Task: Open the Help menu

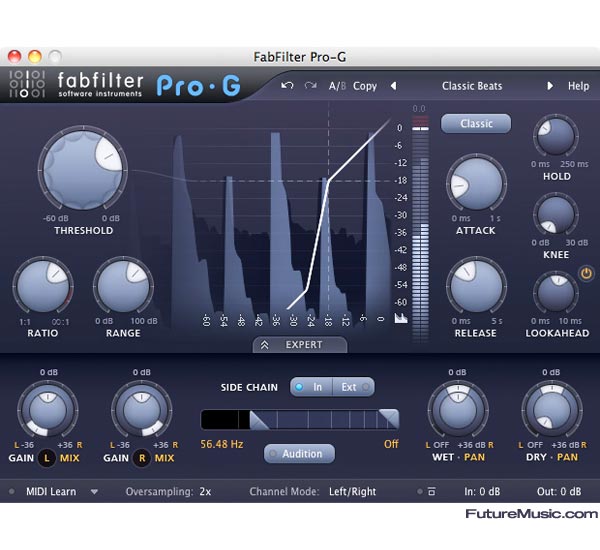Action: pos(578,86)
